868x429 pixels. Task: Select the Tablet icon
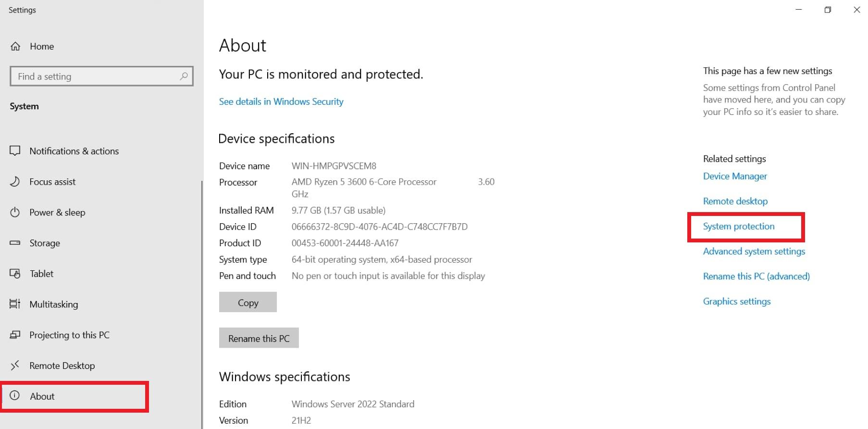(x=15, y=274)
